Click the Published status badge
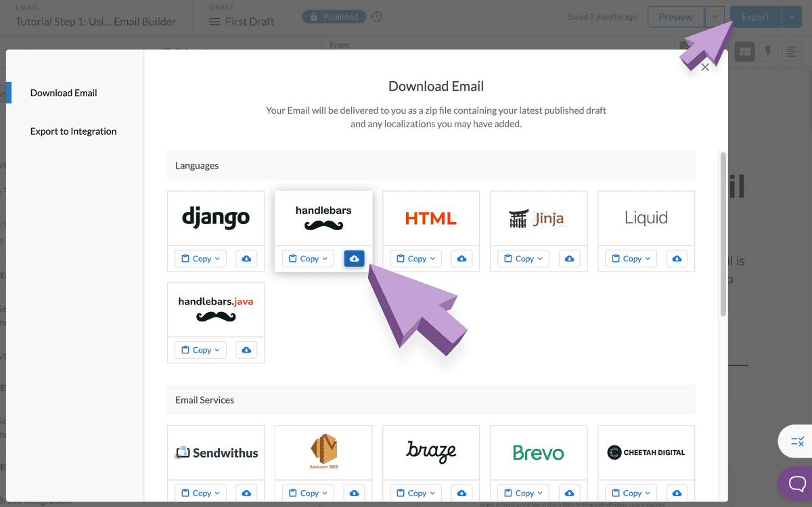This screenshot has width=812, height=507. 334,17
